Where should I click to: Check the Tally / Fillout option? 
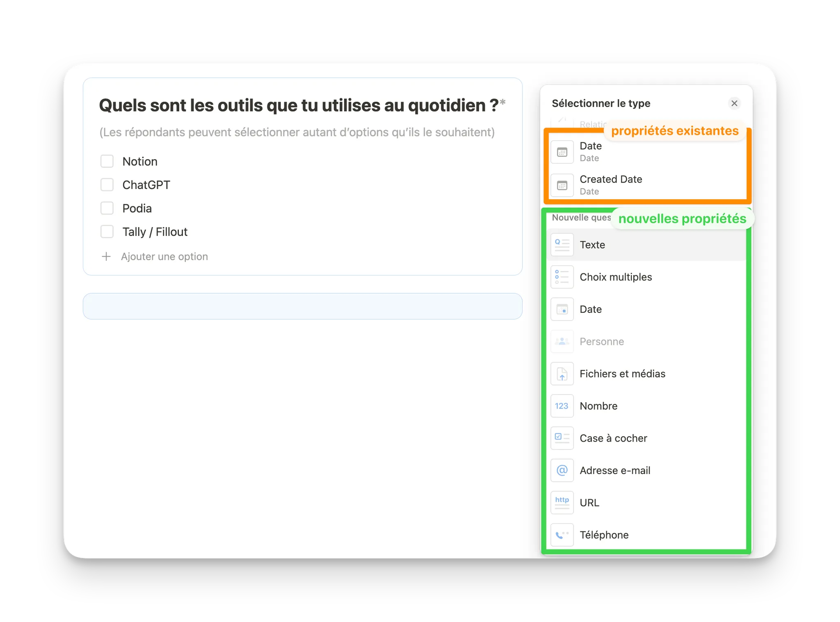pyautogui.click(x=107, y=231)
